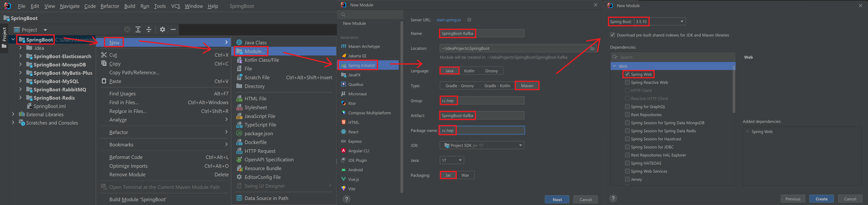This screenshot has height=205, width=868.
Task: Check the Spring Reactive Web dependency
Action: (627, 82)
